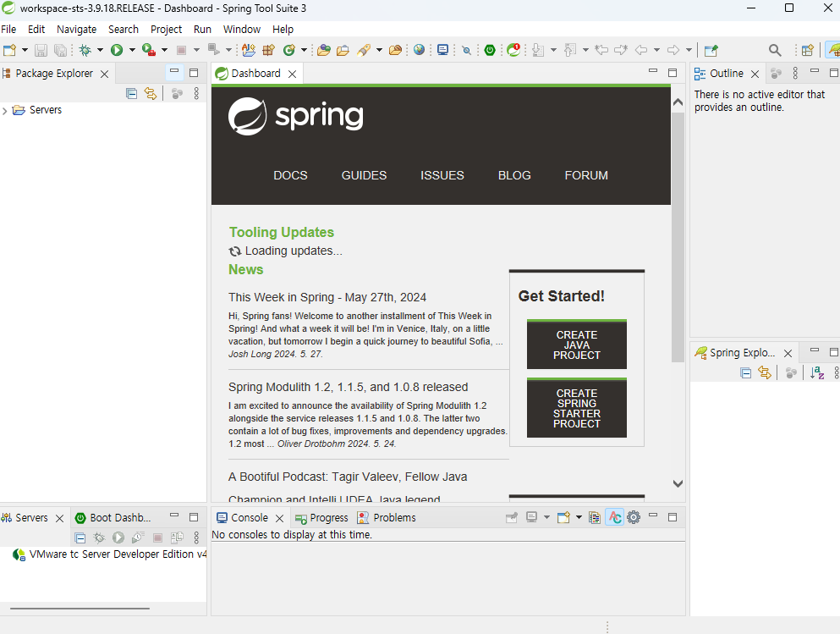Switch to the Progress tab

point(321,518)
